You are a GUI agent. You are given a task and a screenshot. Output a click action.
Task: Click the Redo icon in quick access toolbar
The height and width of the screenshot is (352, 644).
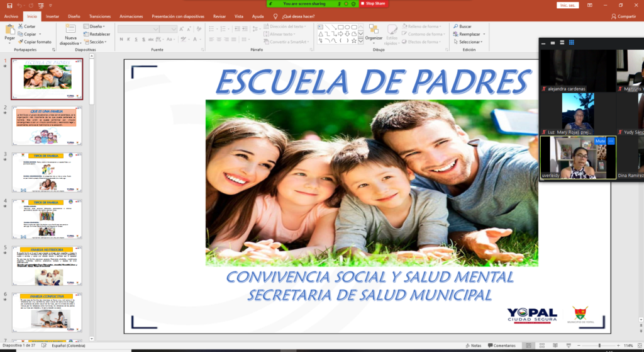click(x=30, y=6)
